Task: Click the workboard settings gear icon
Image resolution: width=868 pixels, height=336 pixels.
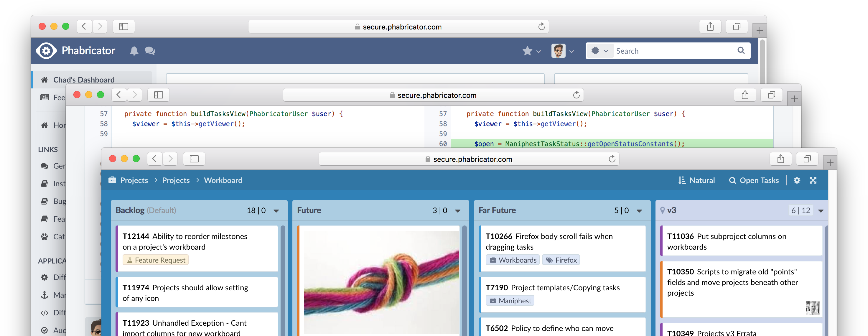Action: pos(797,180)
